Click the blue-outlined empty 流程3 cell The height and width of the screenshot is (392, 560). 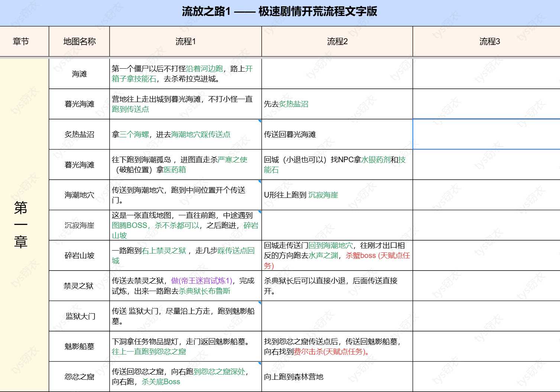486,134
